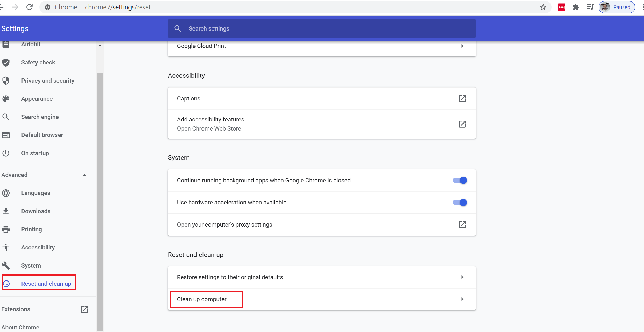Open Captions external link icon
644x332 pixels.
tap(462, 98)
